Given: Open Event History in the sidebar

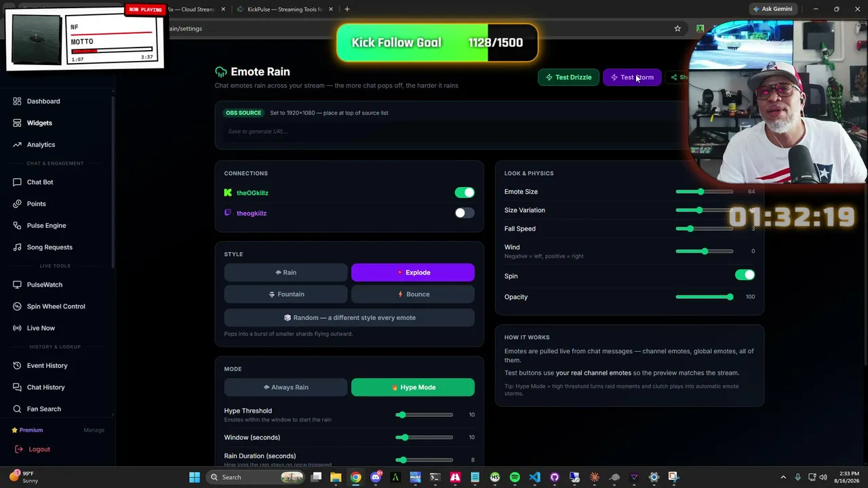Looking at the screenshot, I should tap(47, 366).
